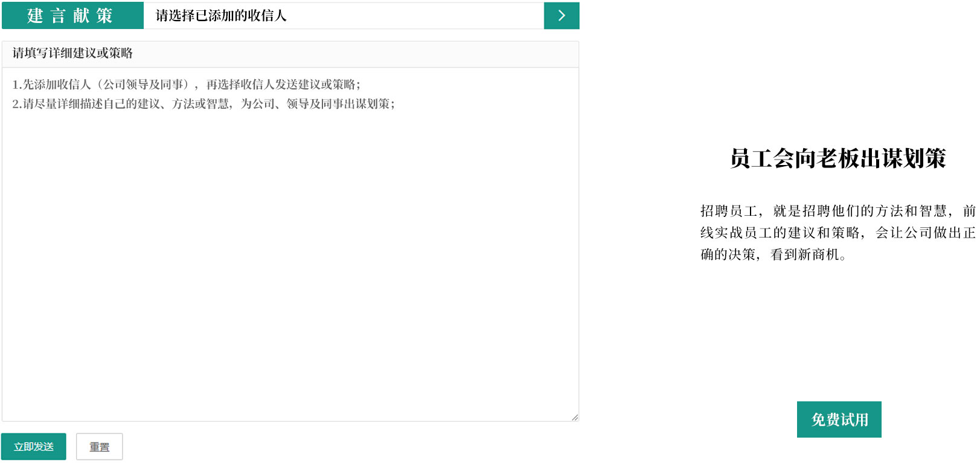Image resolution: width=980 pixels, height=463 pixels.
Task: Click the green arrow beside recipient field
Action: click(562, 16)
